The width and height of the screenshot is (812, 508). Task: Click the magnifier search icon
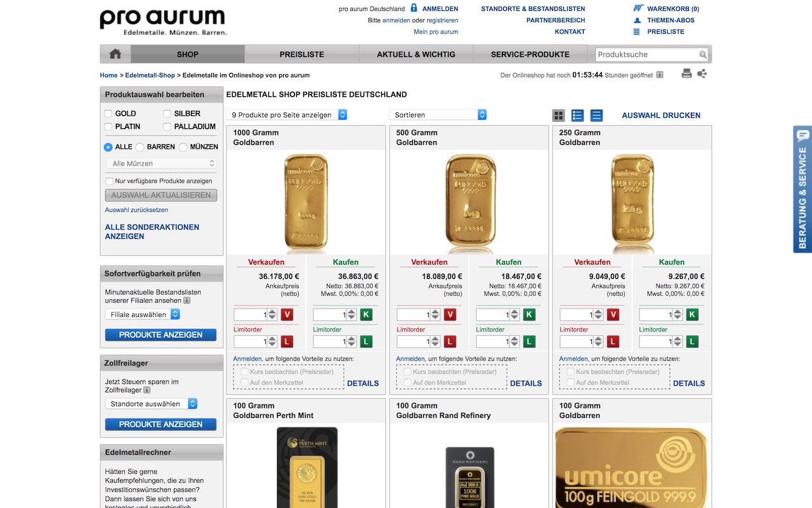point(703,55)
